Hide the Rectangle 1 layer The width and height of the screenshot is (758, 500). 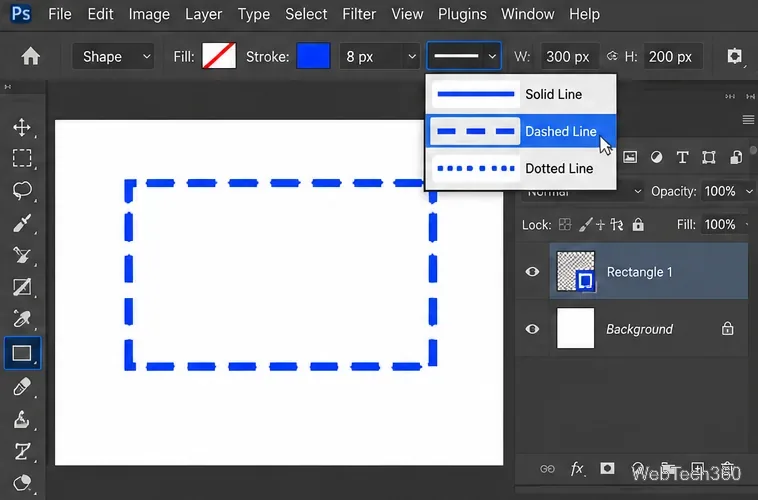click(532, 272)
